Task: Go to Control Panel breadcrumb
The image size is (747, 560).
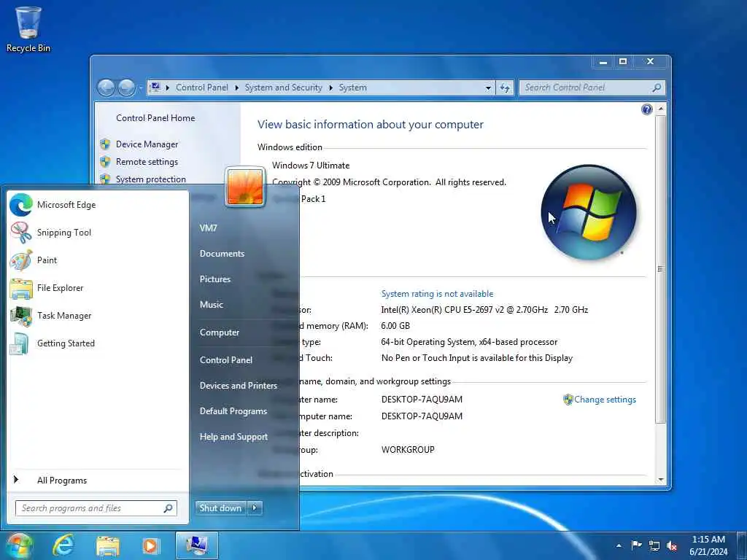Action: tap(202, 87)
